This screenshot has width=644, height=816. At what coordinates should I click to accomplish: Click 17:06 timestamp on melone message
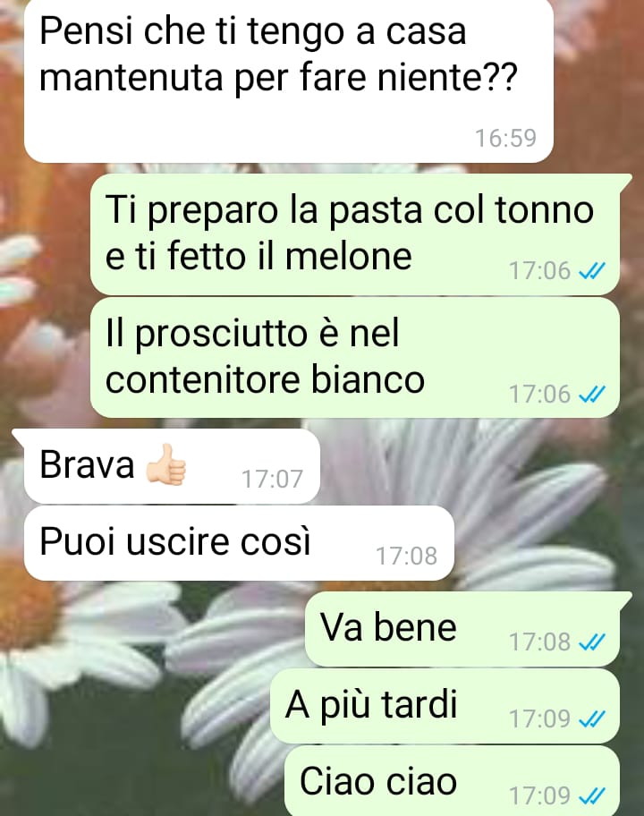539,270
